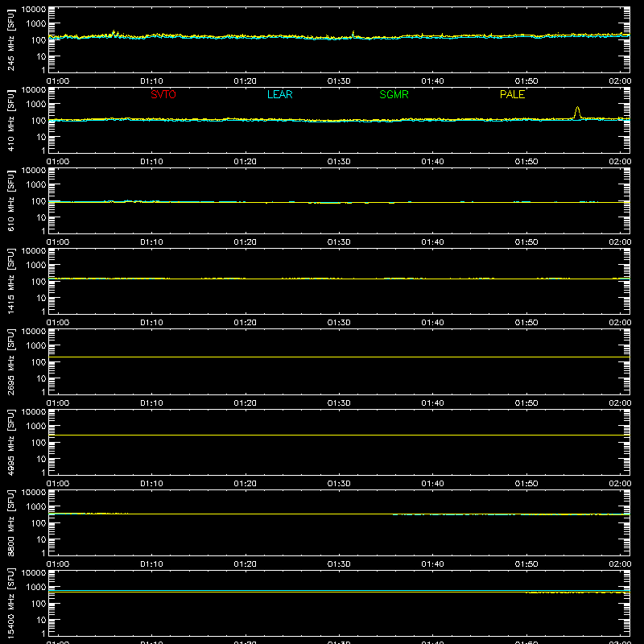This screenshot has width=644, height=644.
Task: Click the yellow PALE station label
Action: 512,94
